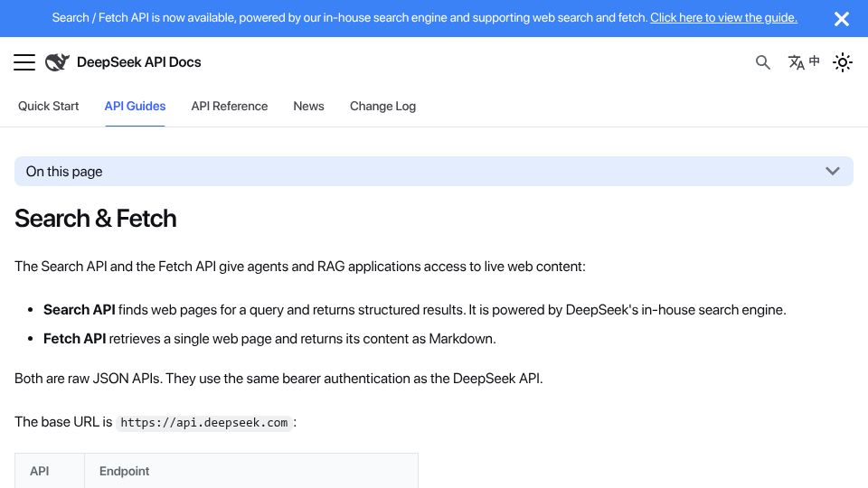Go to DeepSeek API Docs home title
868x488 pixels.
tap(139, 62)
